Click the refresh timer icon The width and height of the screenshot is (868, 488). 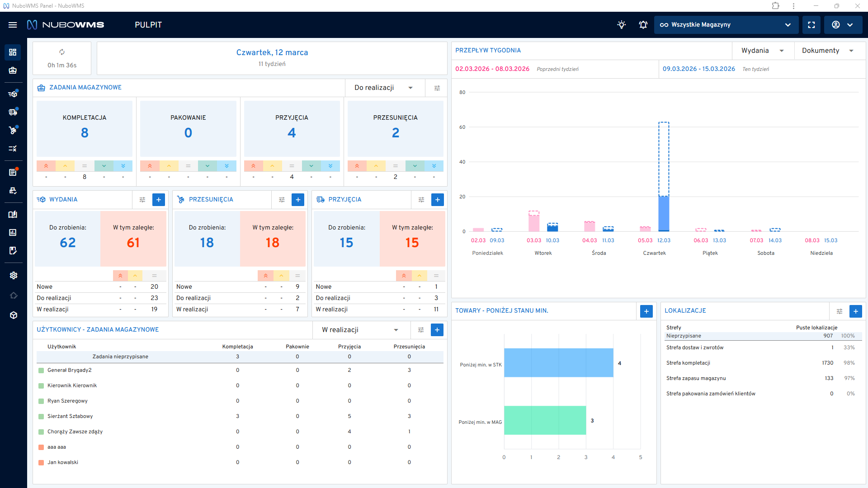[x=62, y=52]
